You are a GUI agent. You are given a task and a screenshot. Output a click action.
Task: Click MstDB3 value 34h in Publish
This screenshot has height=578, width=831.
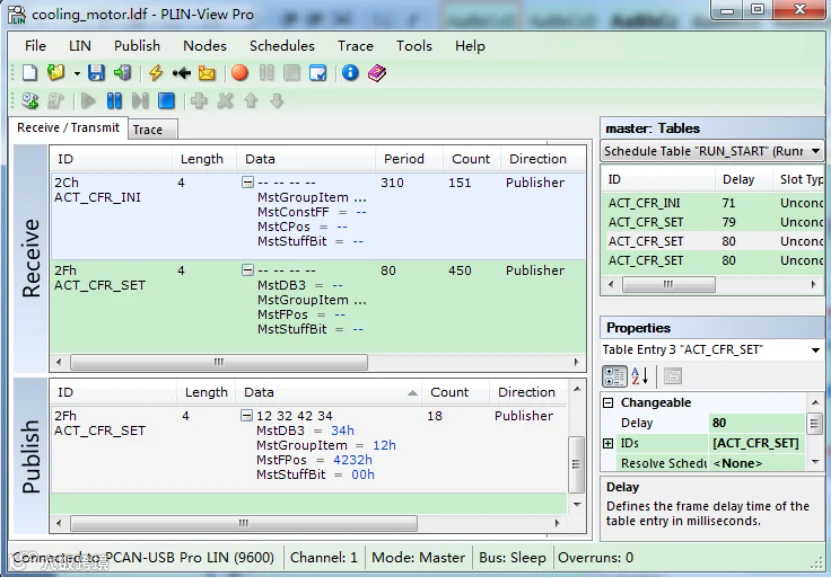click(342, 431)
